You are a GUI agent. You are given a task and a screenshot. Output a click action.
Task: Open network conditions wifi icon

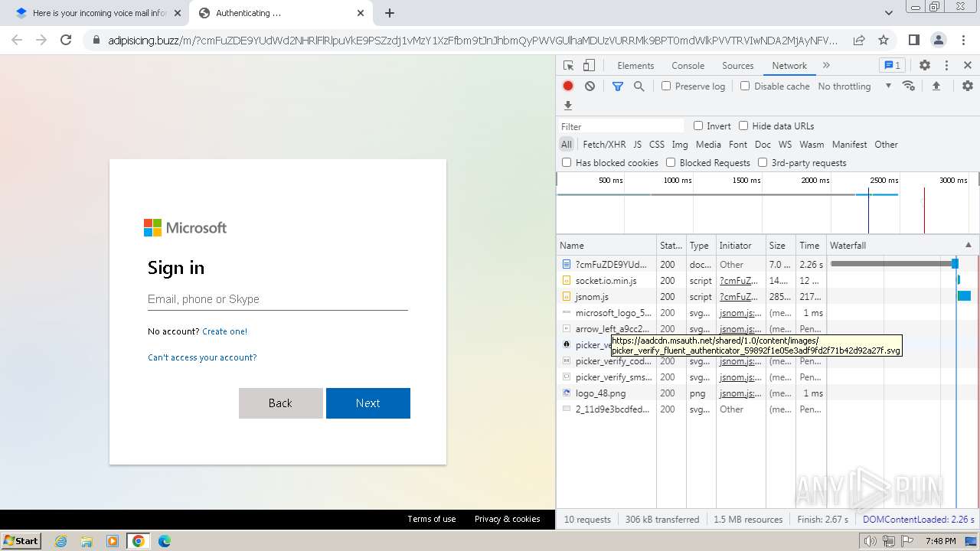(x=909, y=86)
